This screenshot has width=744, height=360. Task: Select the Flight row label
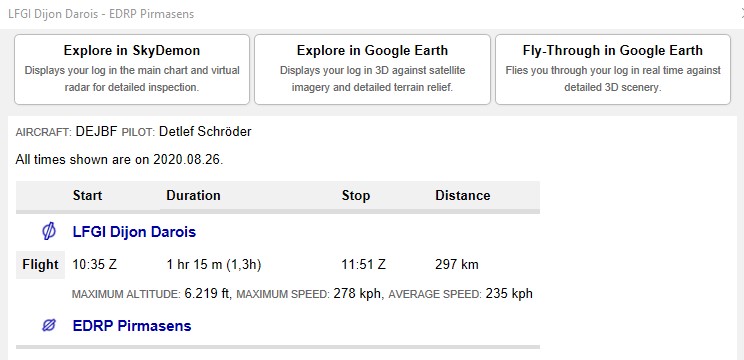tap(40, 265)
